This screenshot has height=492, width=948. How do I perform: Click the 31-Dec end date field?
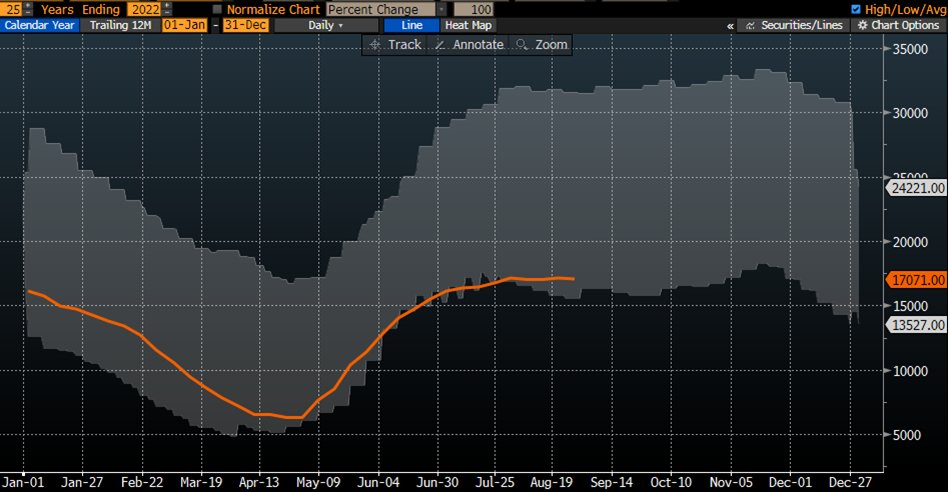click(x=243, y=25)
